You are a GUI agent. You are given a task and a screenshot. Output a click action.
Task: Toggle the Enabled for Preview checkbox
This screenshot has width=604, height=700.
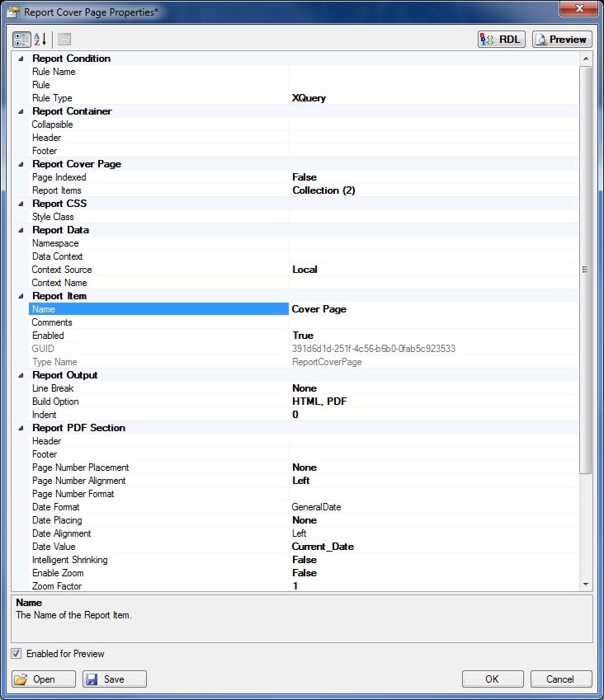pyautogui.click(x=17, y=654)
